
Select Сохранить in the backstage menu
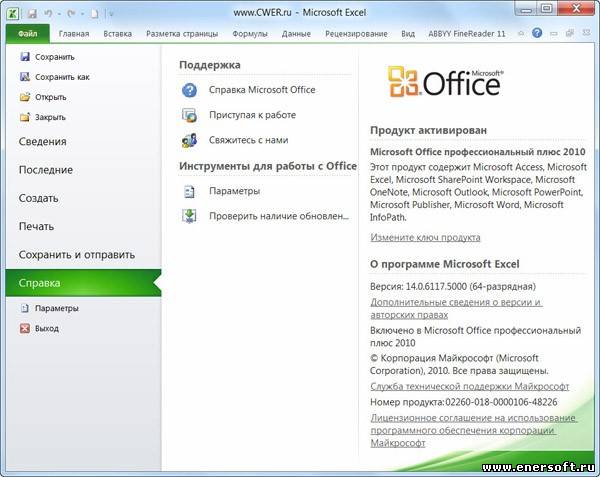coord(55,57)
